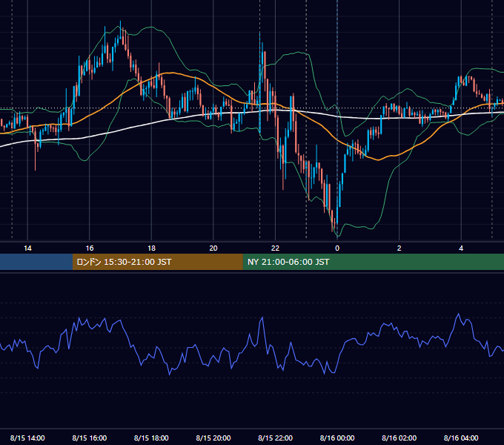Click the 8/15 22:00 date label
Image resolution: width=504 pixels, height=445 pixels.
(275, 438)
